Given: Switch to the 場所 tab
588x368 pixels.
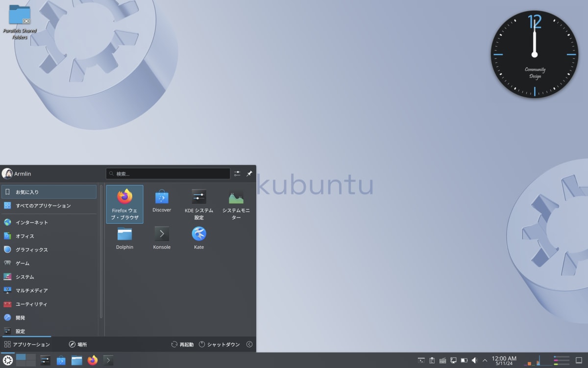Looking at the screenshot, I should (x=78, y=344).
